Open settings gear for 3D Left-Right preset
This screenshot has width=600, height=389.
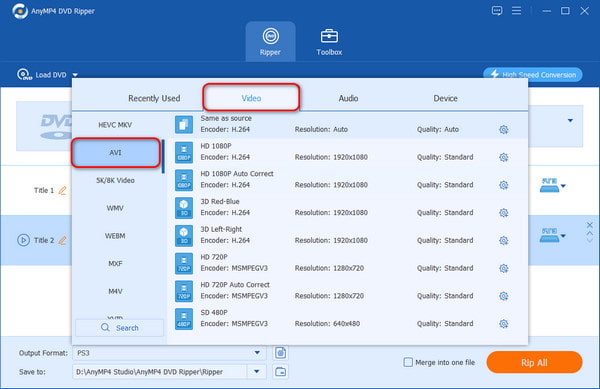504,241
